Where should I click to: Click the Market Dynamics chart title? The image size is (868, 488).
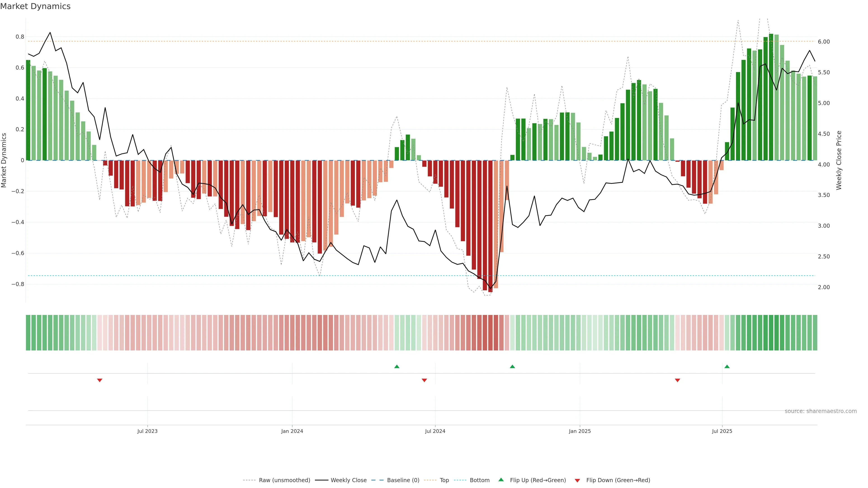click(35, 6)
